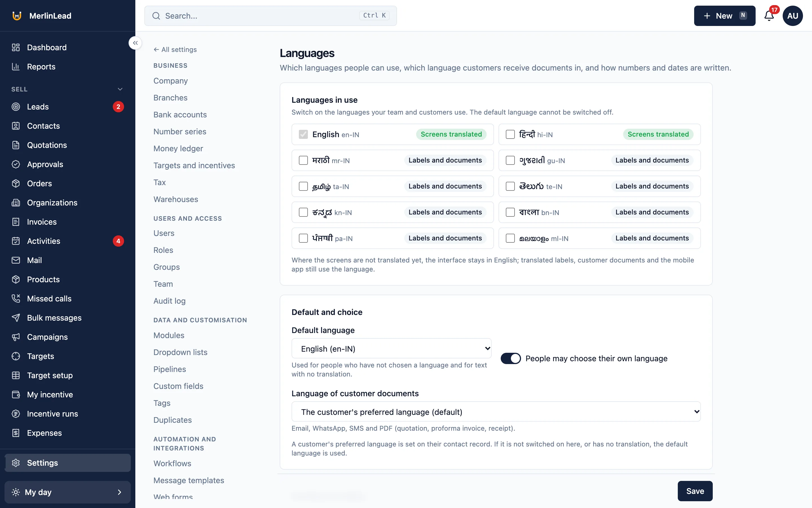This screenshot has width=812, height=508.
Task: Collapse the SELL section chevron
Action: (120, 89)
